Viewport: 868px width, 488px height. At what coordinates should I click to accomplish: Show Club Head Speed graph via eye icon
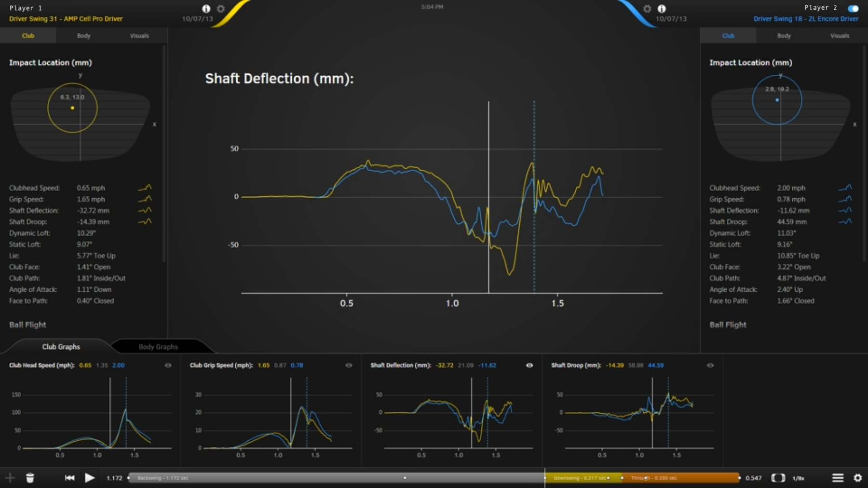point(168,366)
